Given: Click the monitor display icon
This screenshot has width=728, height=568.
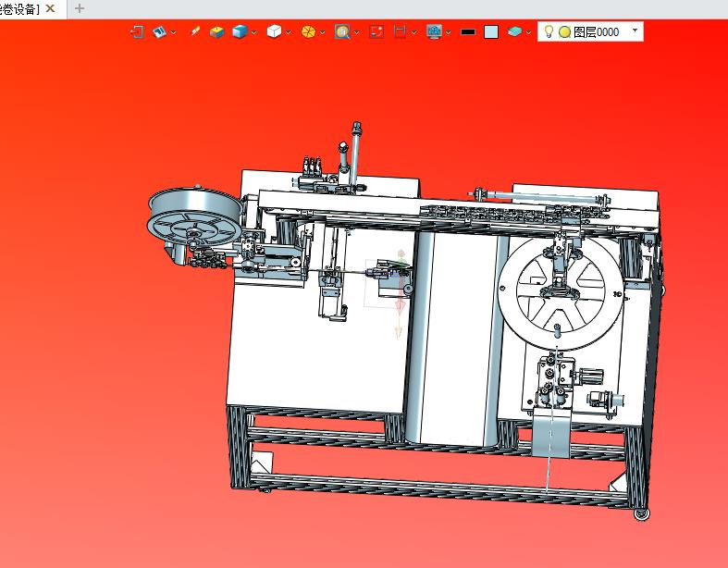Looking at the screenshot, I should (x=434, y=31).
